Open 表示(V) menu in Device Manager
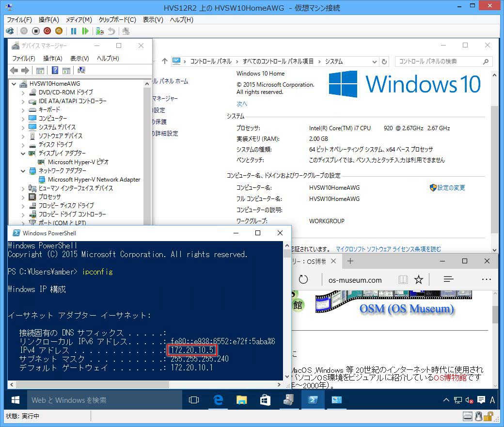Viewport: 504px width, 427px height. [x=79, y=59]
